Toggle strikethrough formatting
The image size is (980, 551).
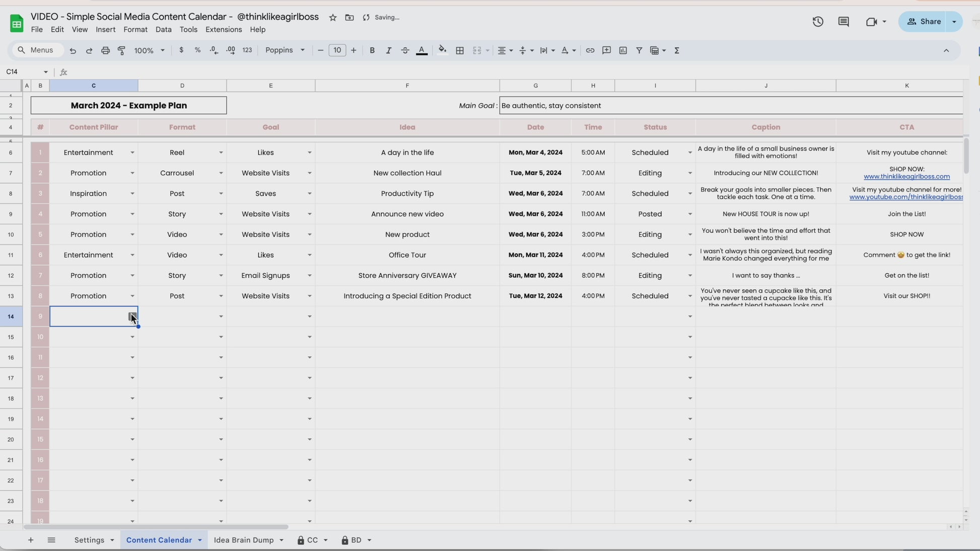[x=405, y=50]
